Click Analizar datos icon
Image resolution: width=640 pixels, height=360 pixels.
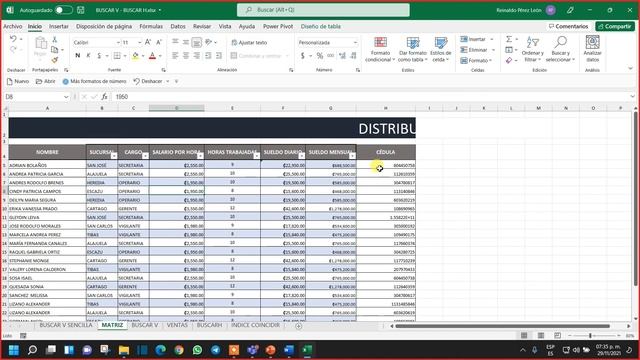(592, 49)
